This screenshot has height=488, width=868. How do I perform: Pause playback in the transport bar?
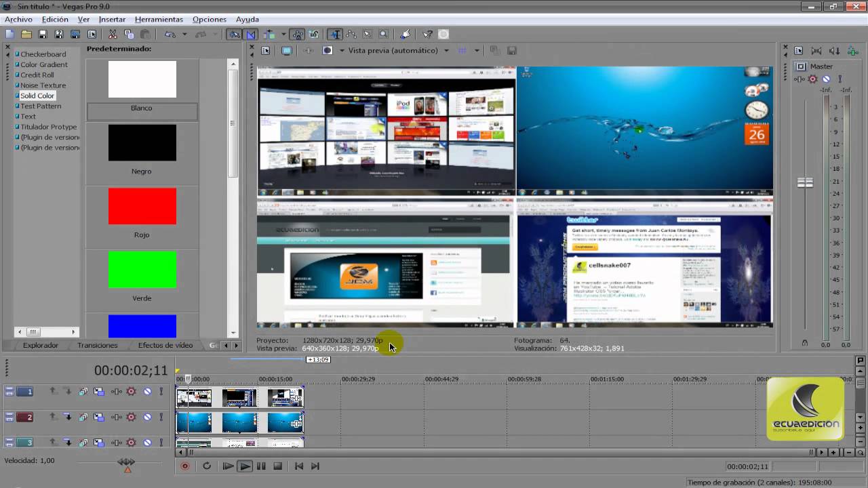coord(261,466)
